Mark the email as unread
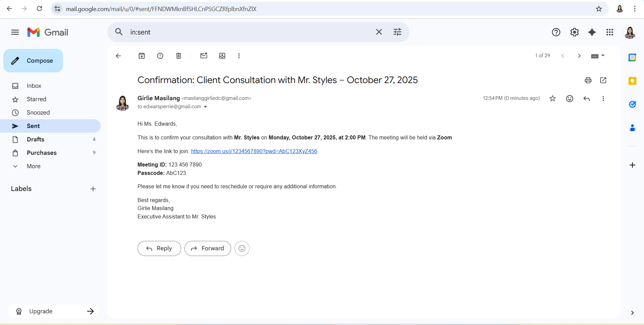This screenshot has height=325, width=644. pyautogui.click(x=204, y=56)
